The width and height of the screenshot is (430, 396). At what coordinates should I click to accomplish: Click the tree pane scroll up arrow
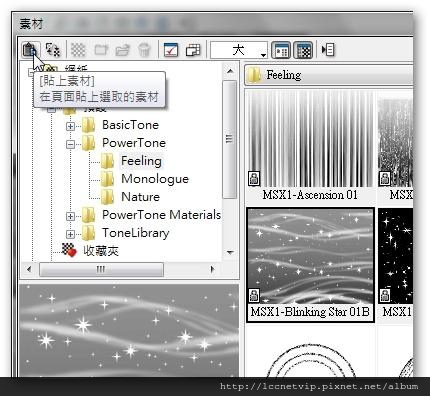click(x=230, y=71)
